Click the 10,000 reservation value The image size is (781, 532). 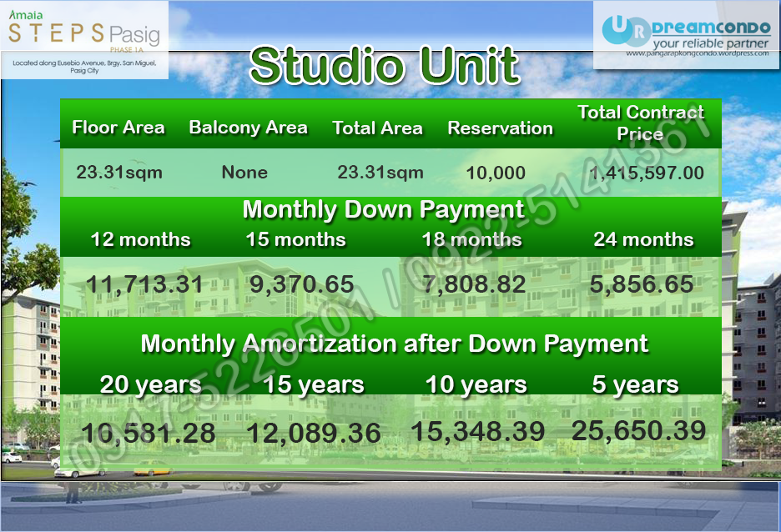496,173
